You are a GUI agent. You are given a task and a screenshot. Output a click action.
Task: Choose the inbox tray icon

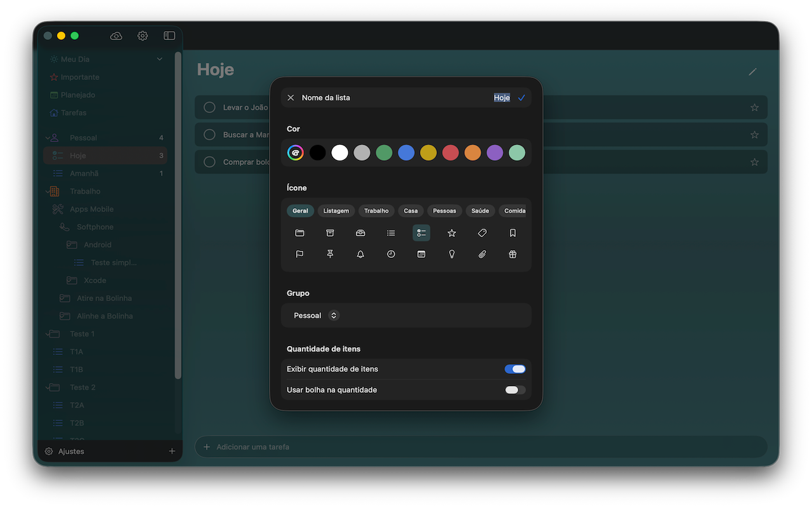360,233
